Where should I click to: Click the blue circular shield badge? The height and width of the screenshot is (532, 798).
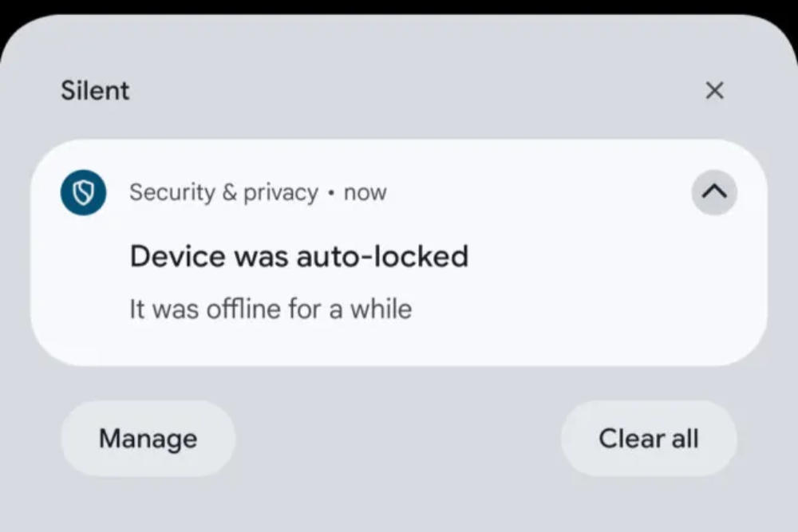click(84, 193)
